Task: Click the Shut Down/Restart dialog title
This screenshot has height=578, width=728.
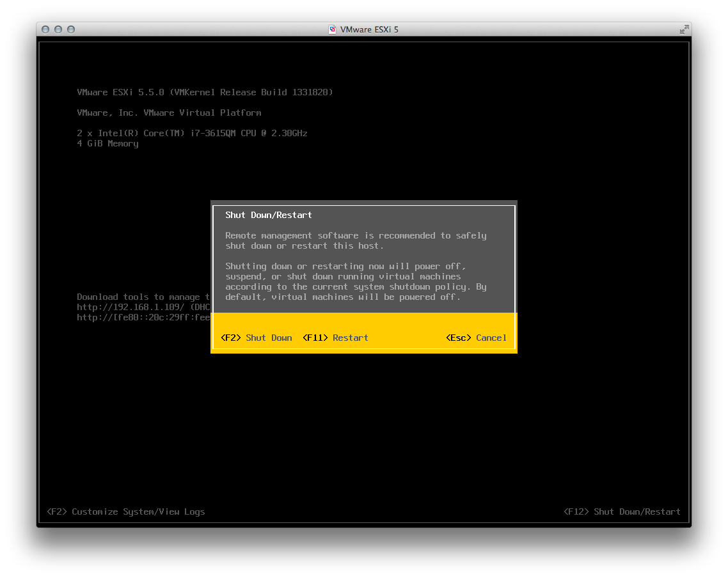Action: (x=269, y=215)
